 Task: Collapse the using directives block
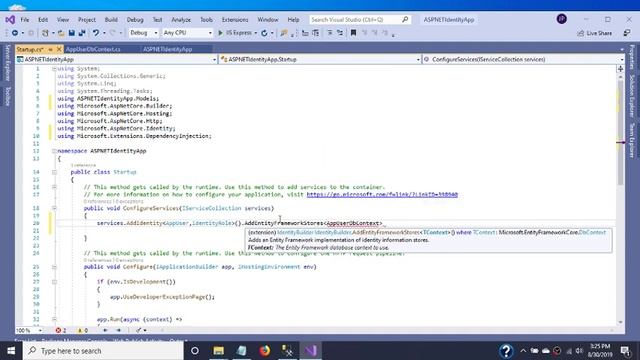[x=54, y=69]
